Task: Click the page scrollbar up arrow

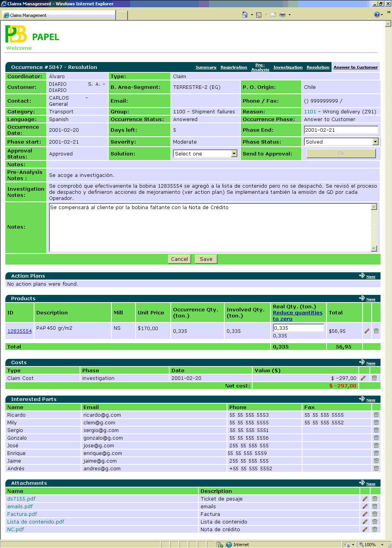Action: 388,24
